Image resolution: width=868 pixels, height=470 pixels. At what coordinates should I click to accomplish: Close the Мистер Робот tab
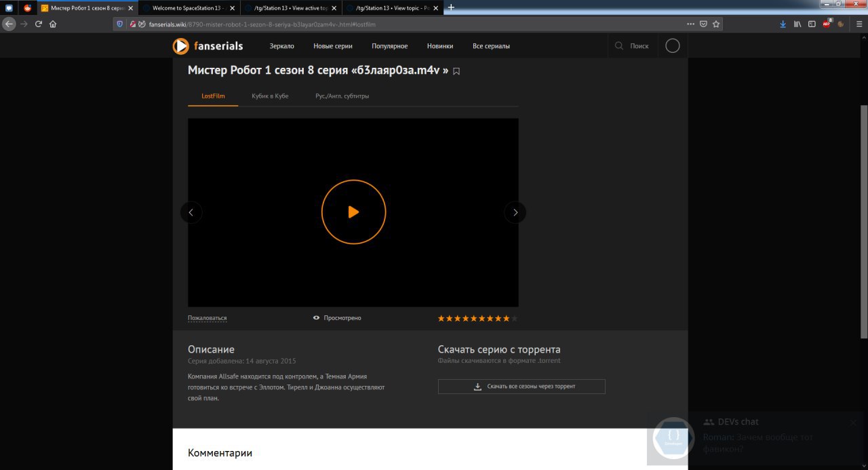click(130, 8)
